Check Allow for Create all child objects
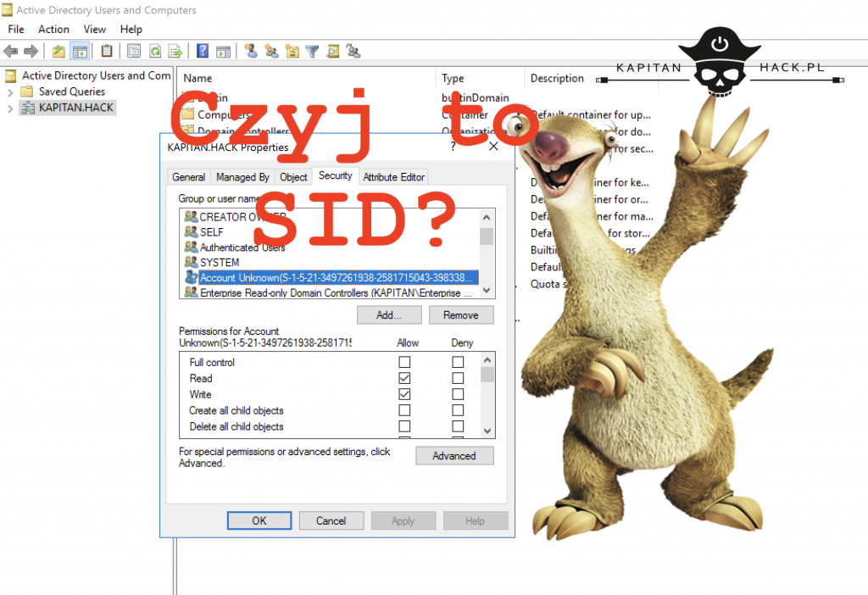The width and height of the screenshot is (868, 595). [404, 410]
